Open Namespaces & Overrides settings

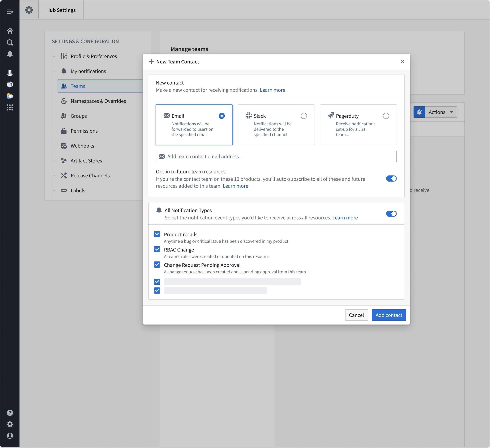[x=98, y=101]
